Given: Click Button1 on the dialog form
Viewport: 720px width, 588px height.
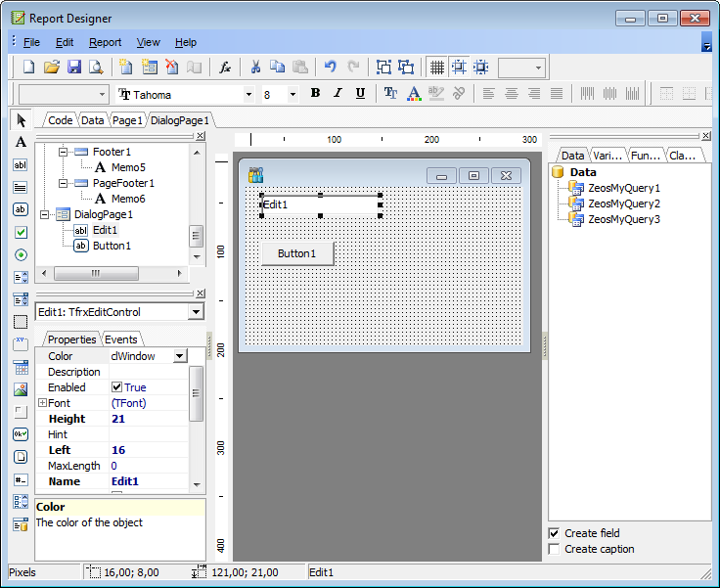Looking at the screenshot, I should (x=297, y=253).
